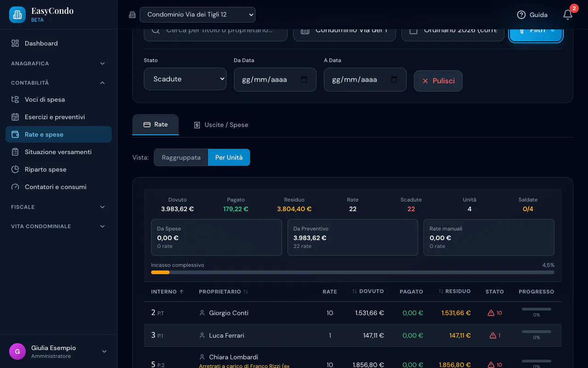Expand the Fiscale sidebar section
The height and width of the screenshot is (368, 588).
(x=58, y=207)
